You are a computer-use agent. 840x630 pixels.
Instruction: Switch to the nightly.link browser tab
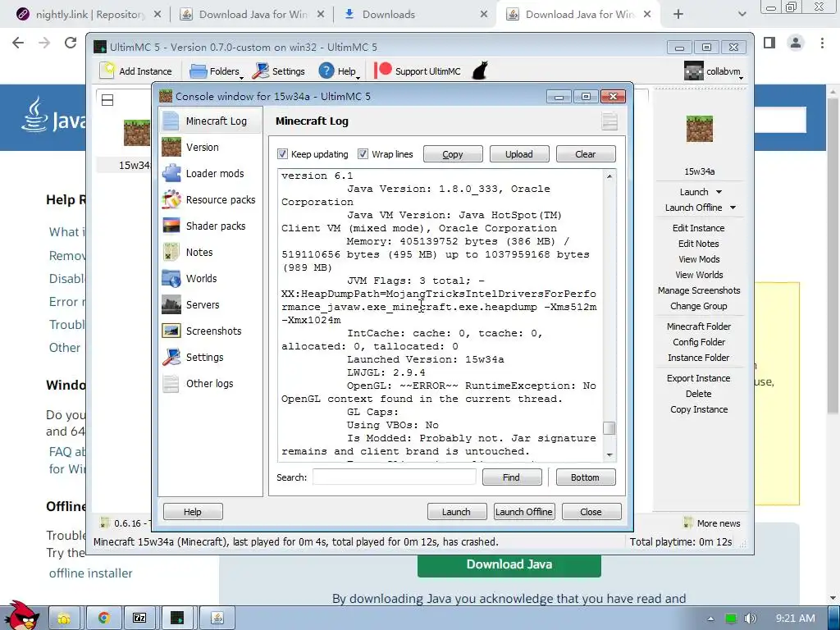click(x=89, y=15)
